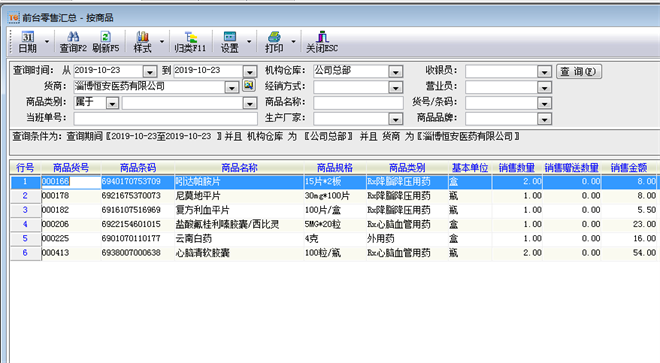Sort by the 商品货号 column header

coord(71,168)
